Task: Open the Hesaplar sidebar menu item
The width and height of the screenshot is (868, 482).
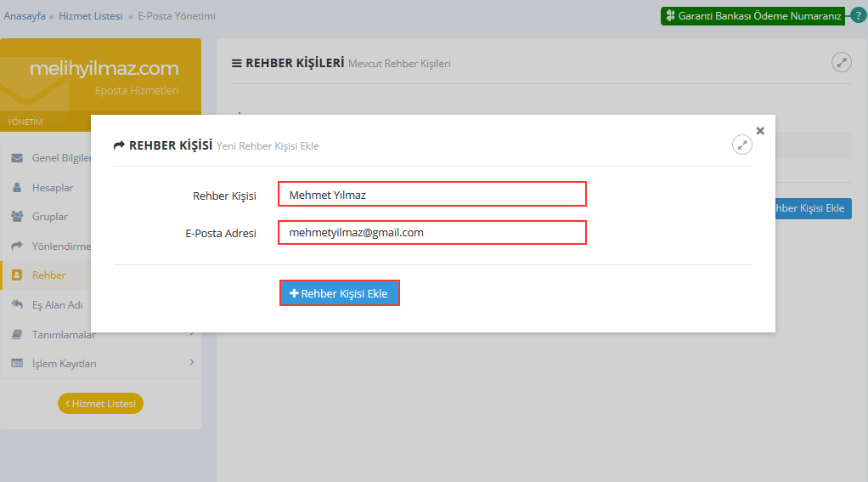Action: coord(53,187)
